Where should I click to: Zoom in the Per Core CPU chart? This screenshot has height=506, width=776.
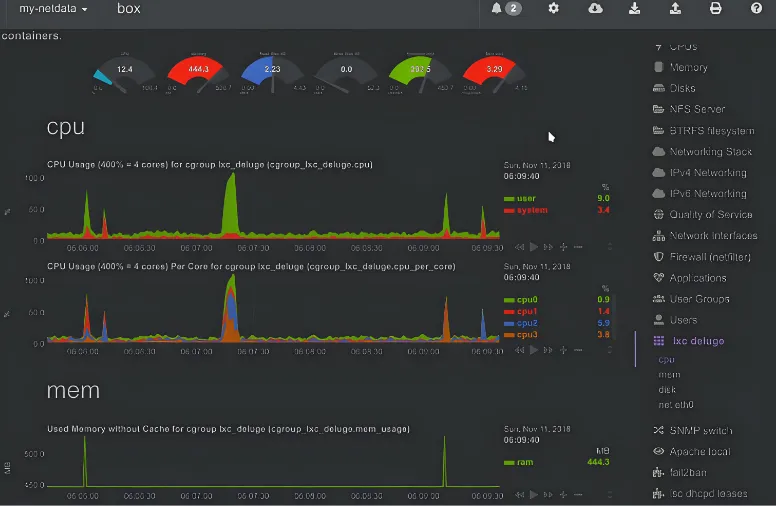click(x=563, y=350)
